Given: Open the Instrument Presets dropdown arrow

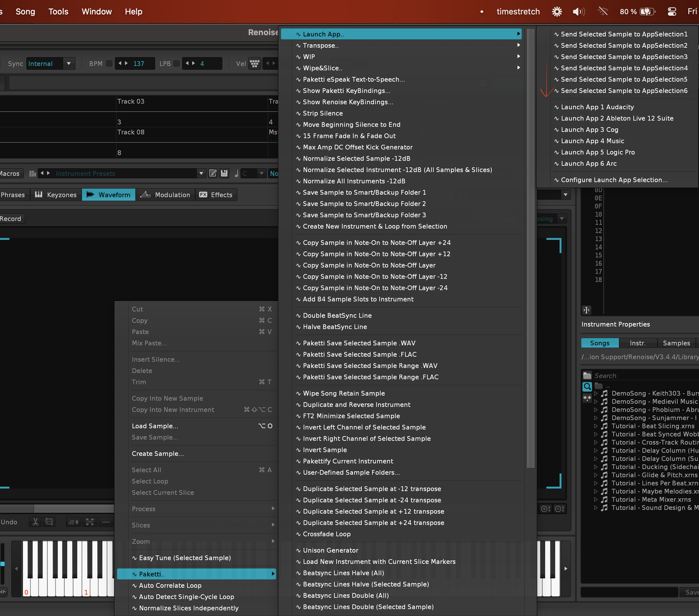Looking at the screenshot, I should point(201,173).
